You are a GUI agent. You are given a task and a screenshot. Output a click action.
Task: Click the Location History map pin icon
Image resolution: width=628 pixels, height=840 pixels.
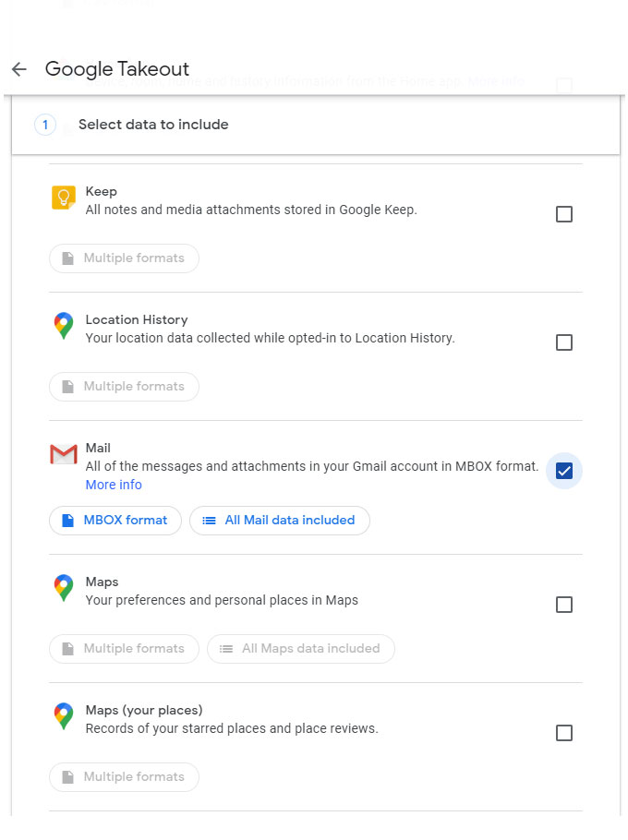pos(62,325)
